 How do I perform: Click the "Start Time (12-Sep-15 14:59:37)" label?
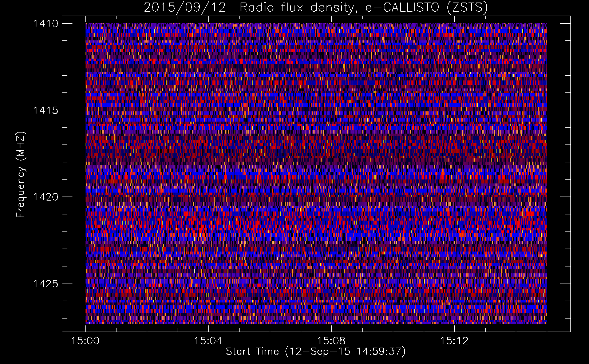[316, 352]
